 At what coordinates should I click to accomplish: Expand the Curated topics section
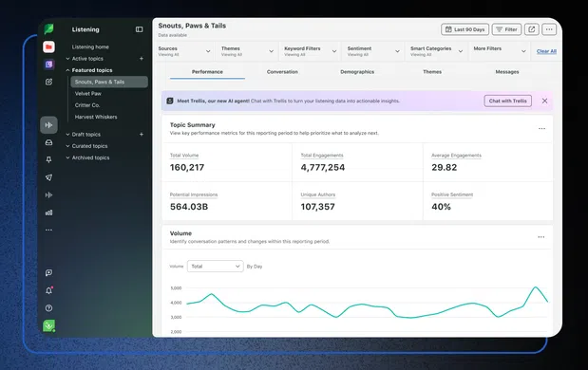point(86,146)
